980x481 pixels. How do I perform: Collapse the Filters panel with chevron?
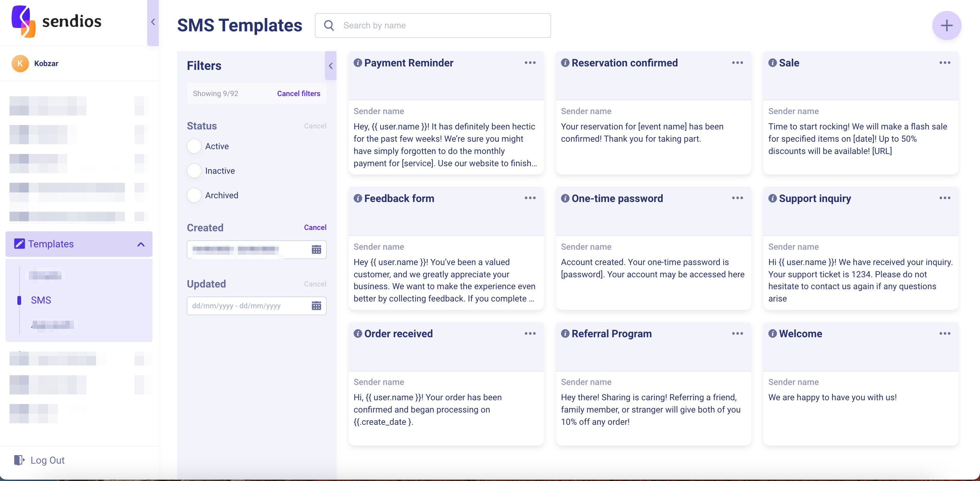tap(331, 66)
